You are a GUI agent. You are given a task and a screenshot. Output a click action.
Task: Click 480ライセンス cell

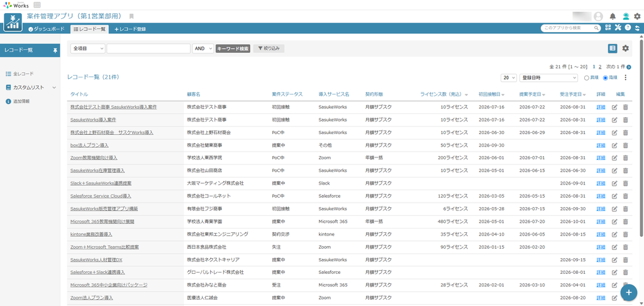point(453,222)
